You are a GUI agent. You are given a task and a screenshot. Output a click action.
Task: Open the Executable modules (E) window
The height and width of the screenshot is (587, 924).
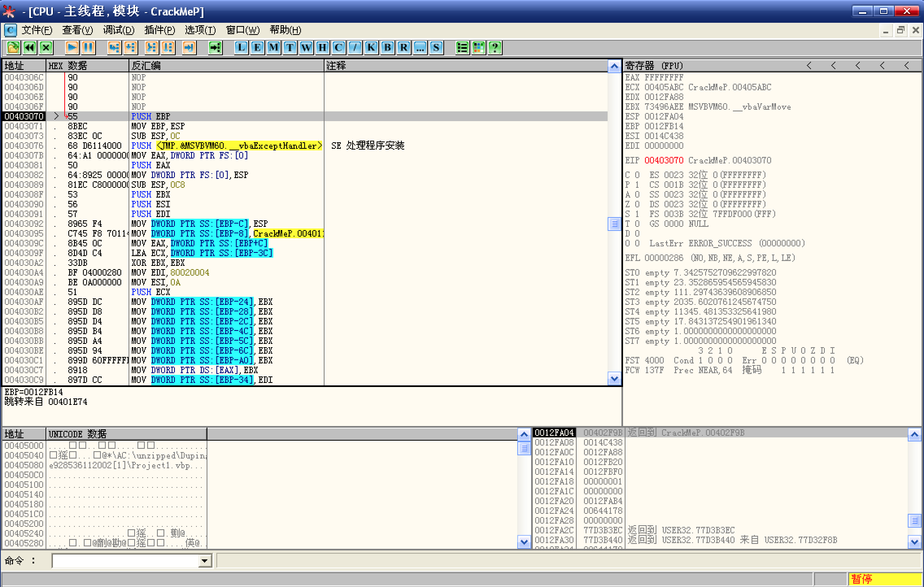257,48
